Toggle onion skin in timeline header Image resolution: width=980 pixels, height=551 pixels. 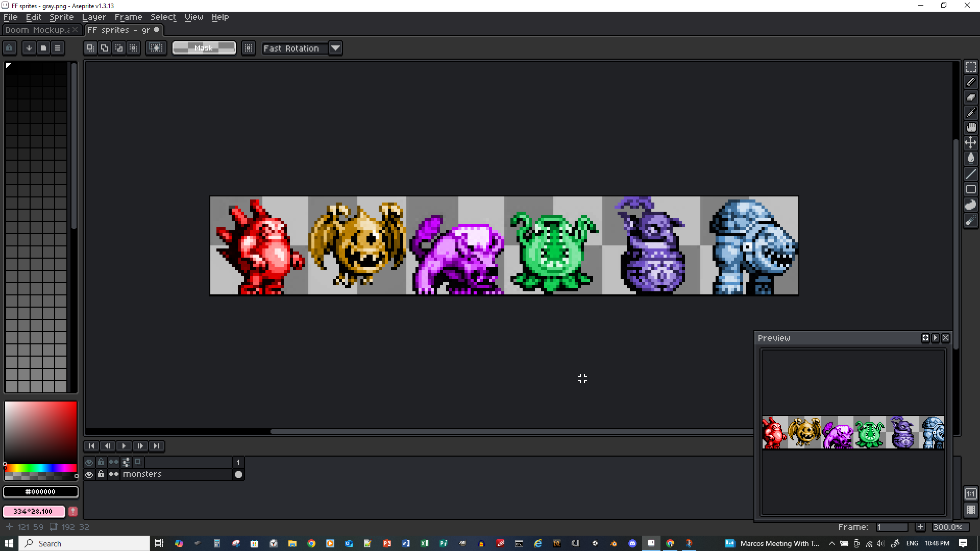tap(138, 462)
